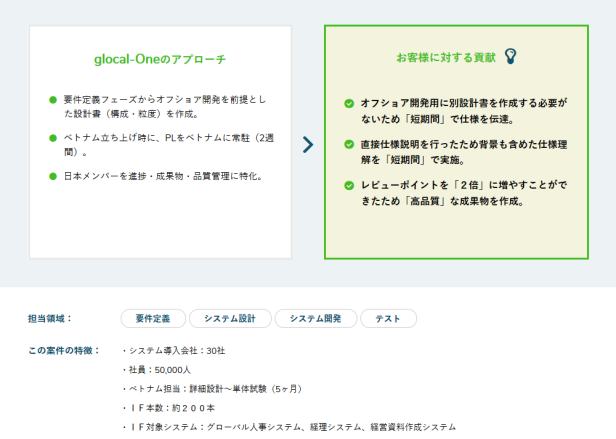Image resolution: width=616 pixels, height=439 pixels.
Task: Click the dark blue chevron arrow between the cards
Action: point(308,145)
